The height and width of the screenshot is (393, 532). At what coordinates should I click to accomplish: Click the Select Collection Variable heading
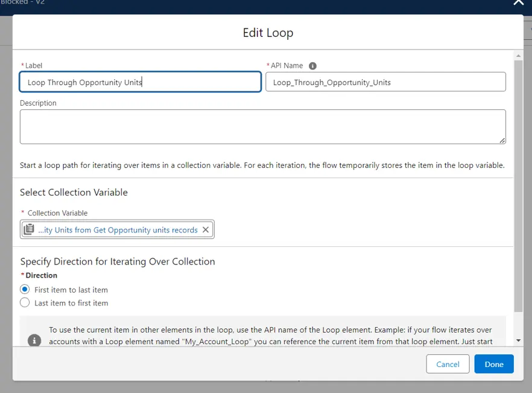(74, 193)
